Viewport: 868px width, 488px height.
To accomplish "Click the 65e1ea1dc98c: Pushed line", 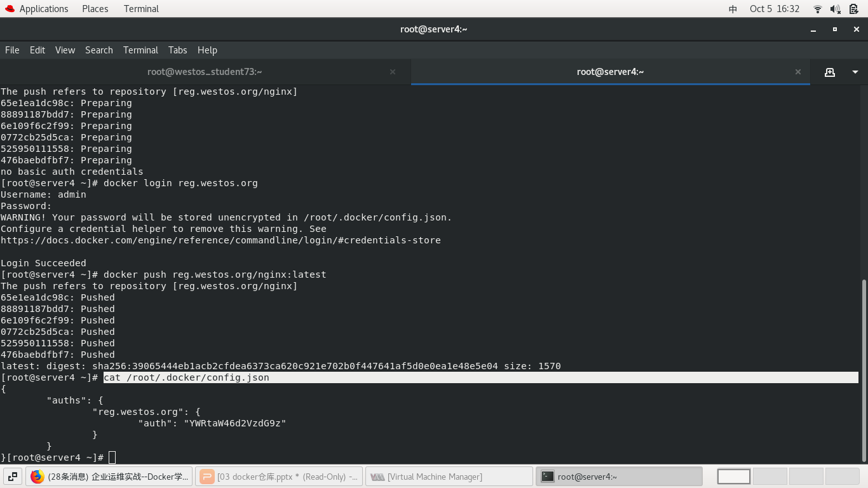I will pyautogui.click(x=58, y=297).
